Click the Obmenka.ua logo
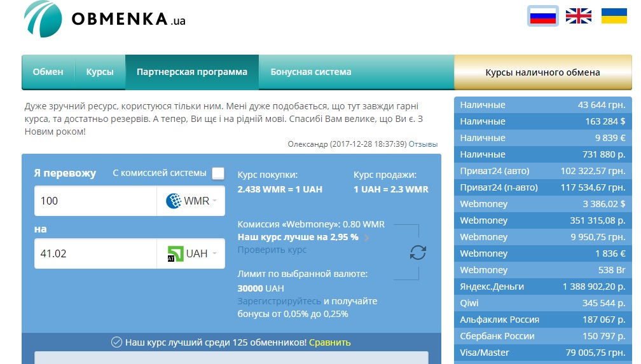Viewport: 641px width, 364px height. point(105,19)
